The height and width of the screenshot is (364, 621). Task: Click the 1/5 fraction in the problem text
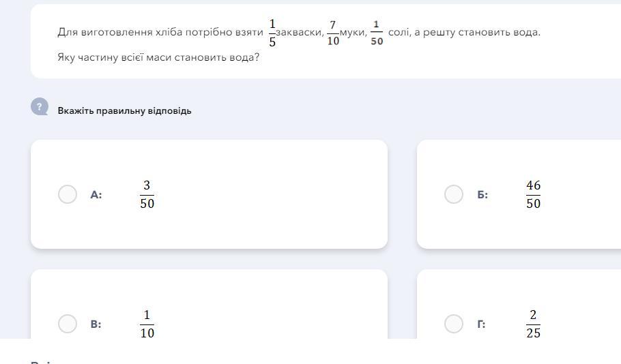tap(272, 33)
